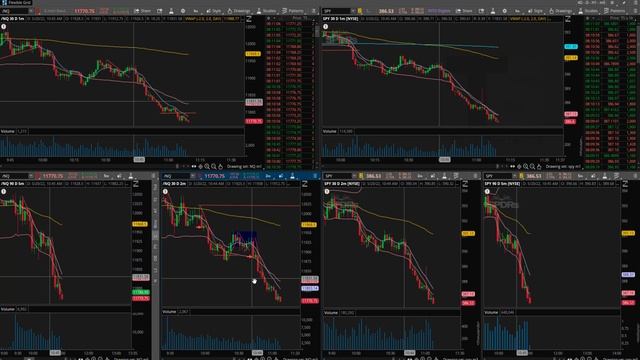Click zoom-out magnifier below top-left /NQ chart

[213, 167]
